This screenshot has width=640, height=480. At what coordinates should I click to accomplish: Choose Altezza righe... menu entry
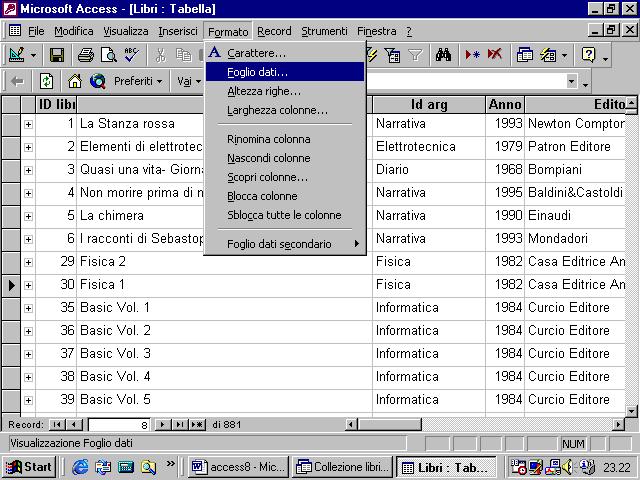point(285,91)
